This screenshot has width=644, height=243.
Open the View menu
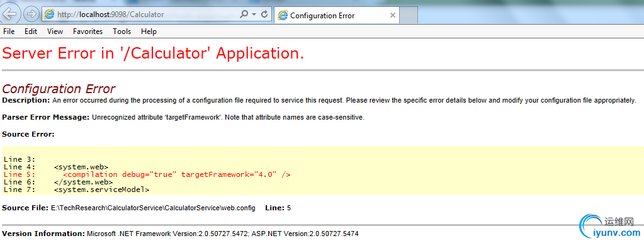coord(55,31)
